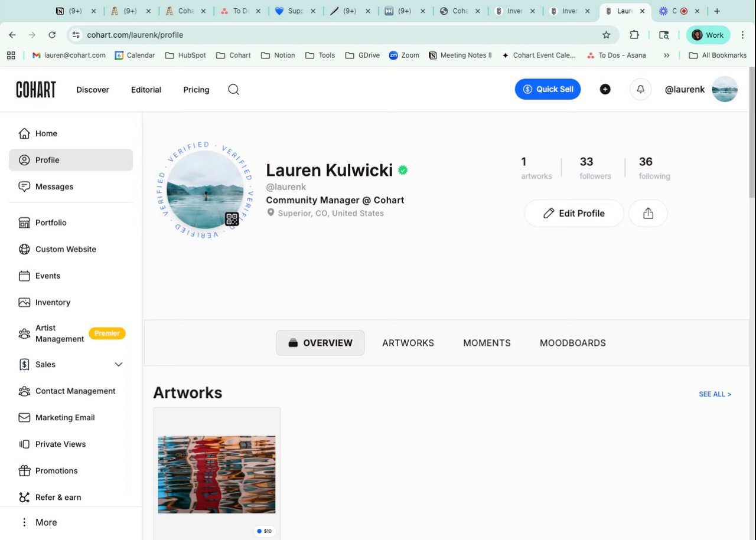Screen dimensions: 756x540
Task: Click the Edit Profile button
Action: tap(574, 213)
